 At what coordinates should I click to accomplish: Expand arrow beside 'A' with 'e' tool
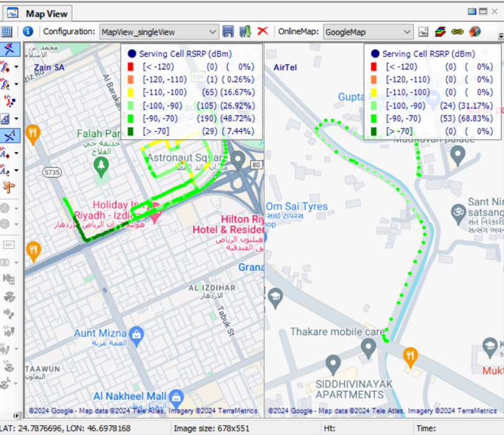[16, 170]
